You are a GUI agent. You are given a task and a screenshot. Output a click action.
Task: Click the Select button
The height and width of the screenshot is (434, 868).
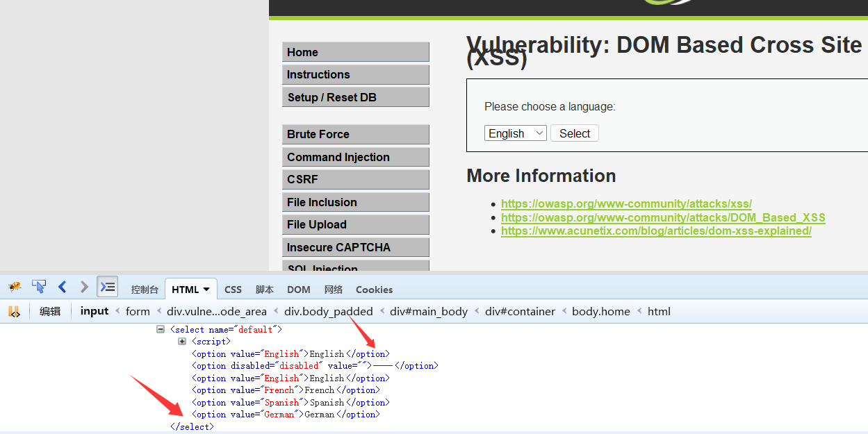[x=575, y=133]
